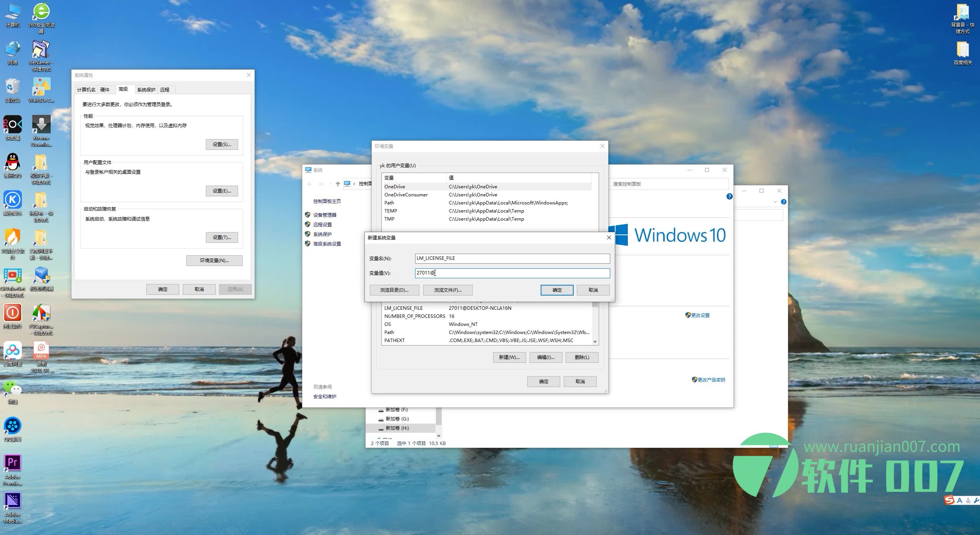The height and width of the screenshot is (535, 980).
Task: Open ReNamer shortcut on desktop
Action: point(41,56)
